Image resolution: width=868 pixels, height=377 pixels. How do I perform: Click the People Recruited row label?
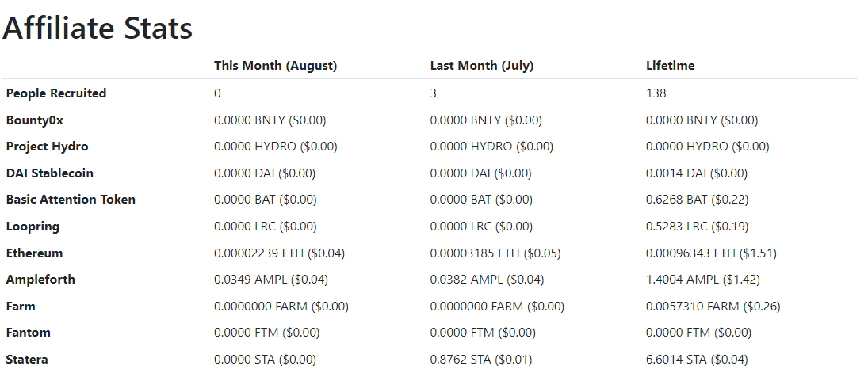56,93
